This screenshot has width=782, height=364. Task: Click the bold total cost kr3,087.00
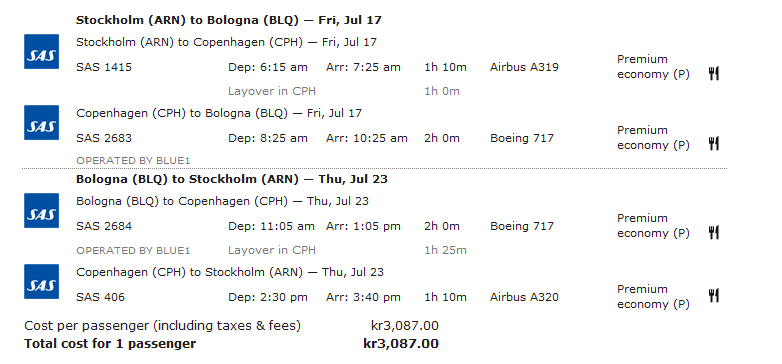[x=401, y=344]
